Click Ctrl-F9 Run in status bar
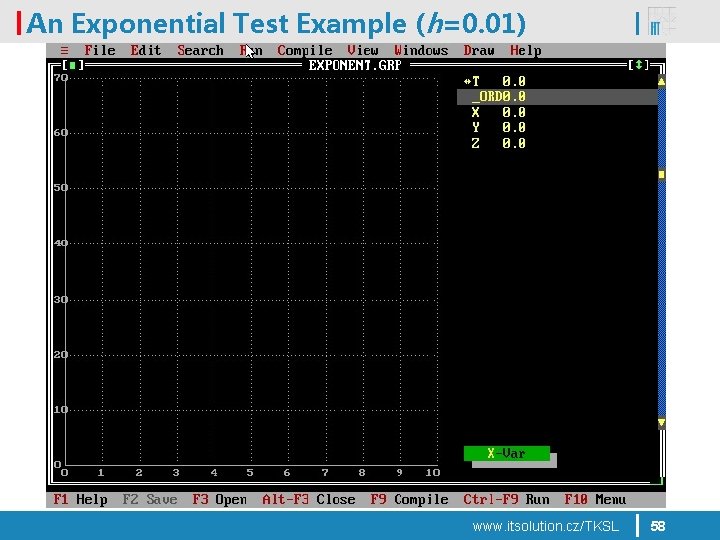This screenshot has height=540, width=720. coord(506,500)
